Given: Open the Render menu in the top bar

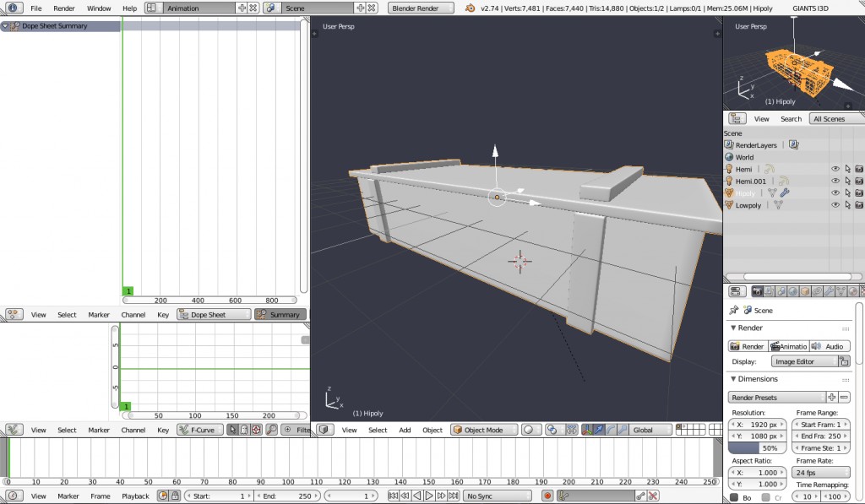Looking at the screenshot, I should (x=63, y=8).
